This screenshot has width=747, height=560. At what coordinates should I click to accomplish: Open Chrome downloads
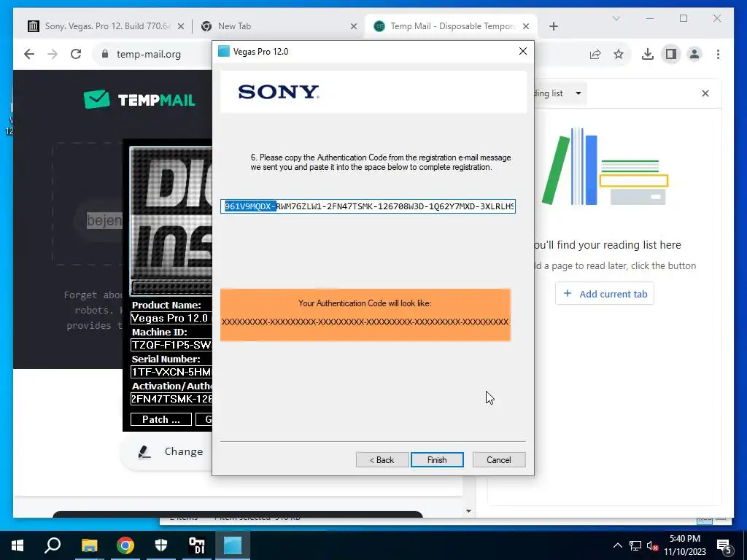648,54
